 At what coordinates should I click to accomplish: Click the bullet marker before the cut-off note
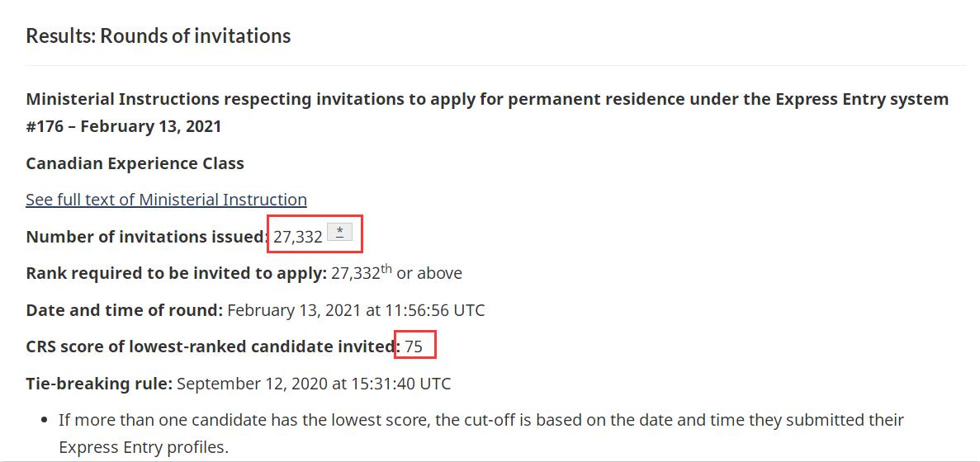(x=45, y=420)
